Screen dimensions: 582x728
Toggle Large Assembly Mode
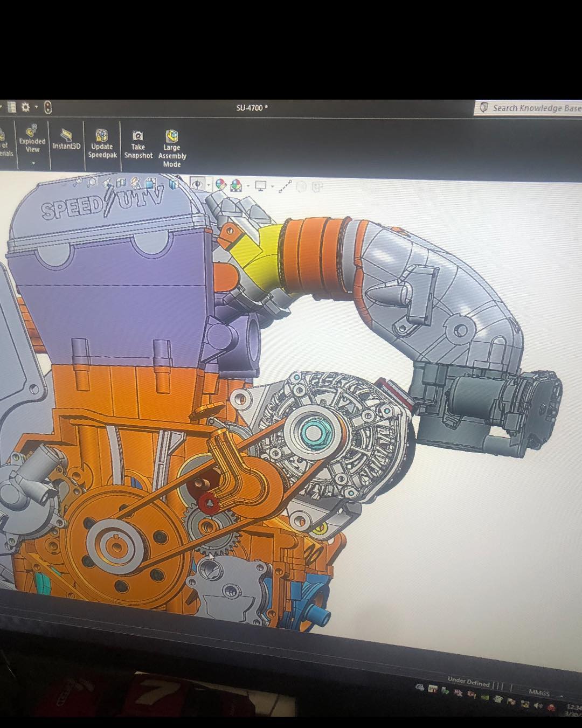(x=172, y=149)
